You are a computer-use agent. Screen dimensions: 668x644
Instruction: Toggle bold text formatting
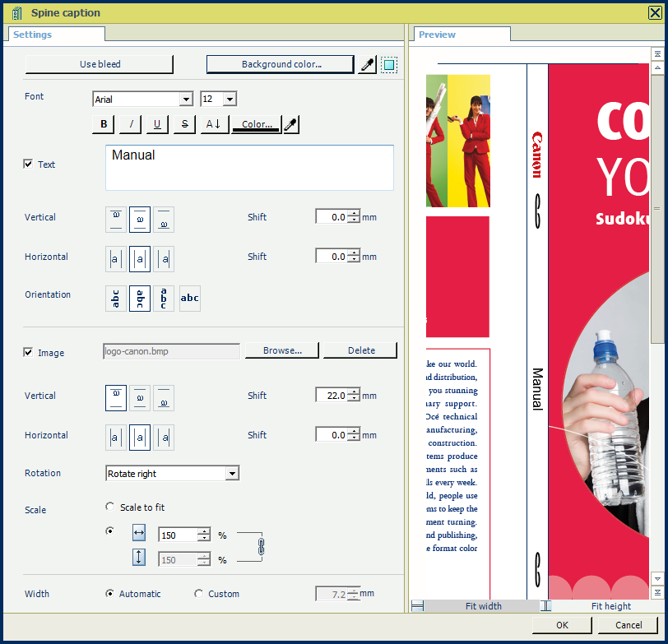pos(104,124)
